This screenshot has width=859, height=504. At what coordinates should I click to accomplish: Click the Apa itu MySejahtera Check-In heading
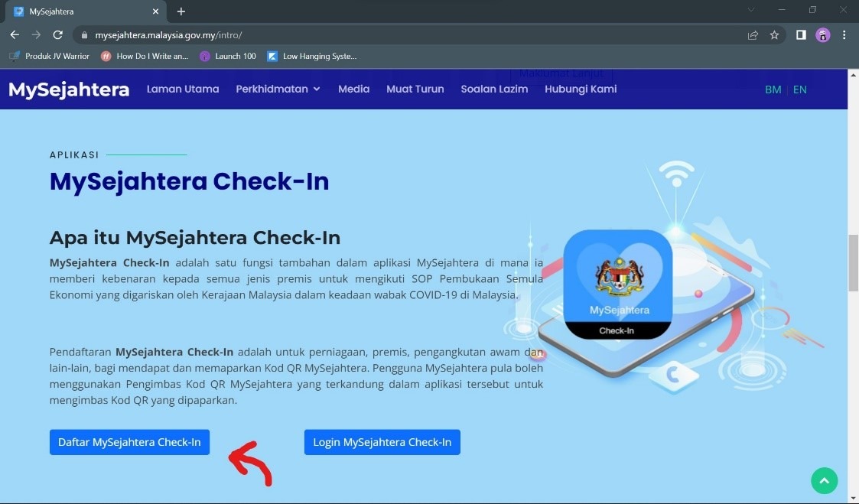[x=195, y=238]
